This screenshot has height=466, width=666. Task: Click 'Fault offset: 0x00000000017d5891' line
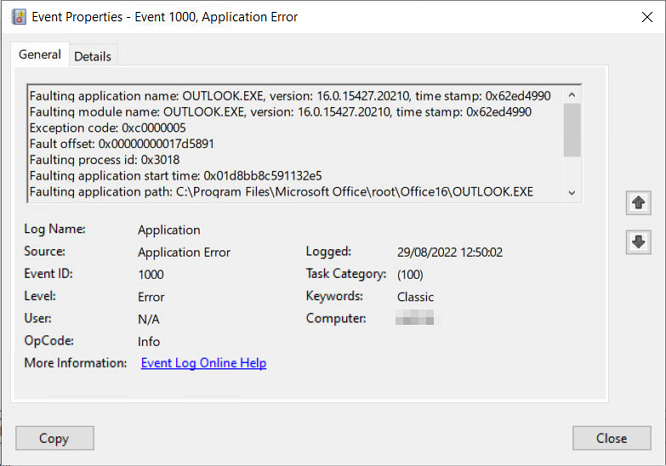(121, 144)
